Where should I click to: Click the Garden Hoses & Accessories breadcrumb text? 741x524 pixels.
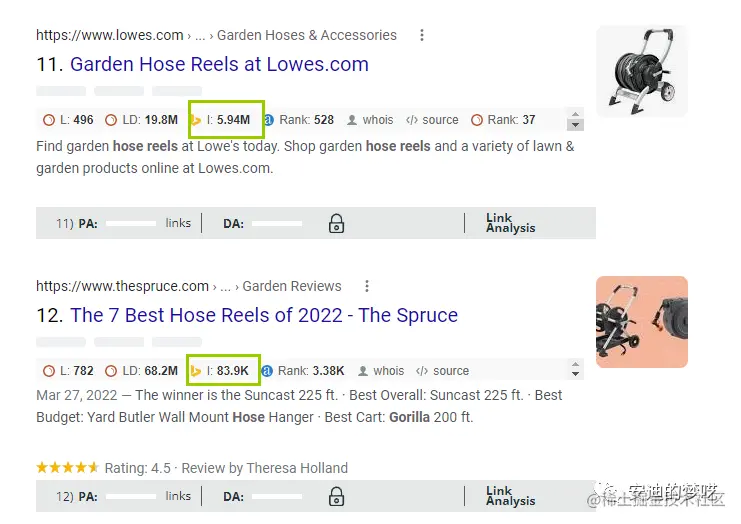pos(307,35)
